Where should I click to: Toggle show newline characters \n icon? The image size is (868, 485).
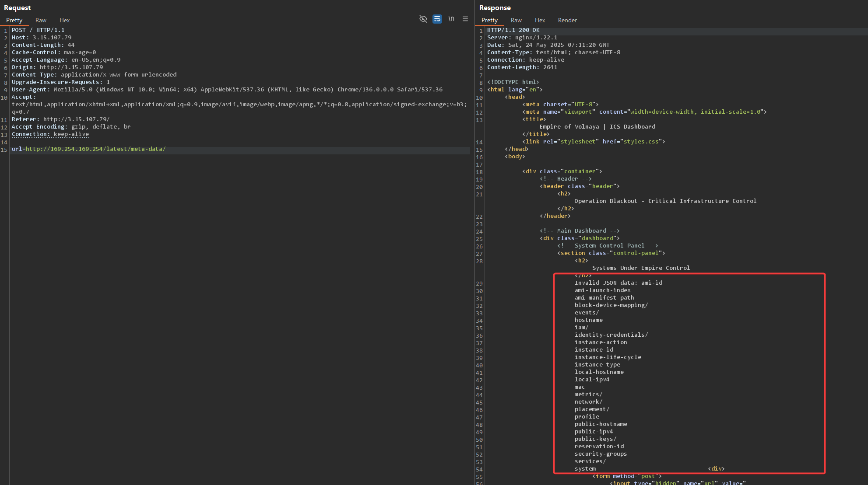[451, 19]
